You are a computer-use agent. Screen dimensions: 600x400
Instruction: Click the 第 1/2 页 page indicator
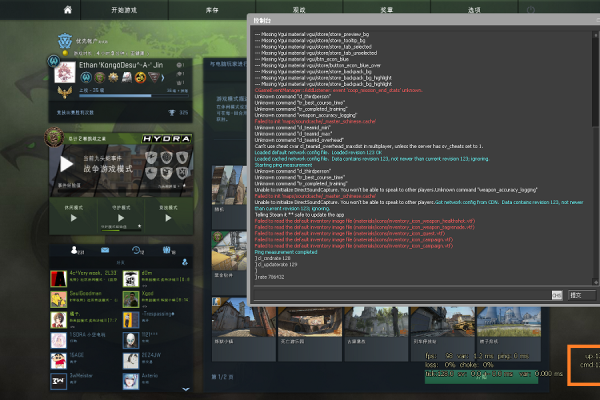point(222,377)
